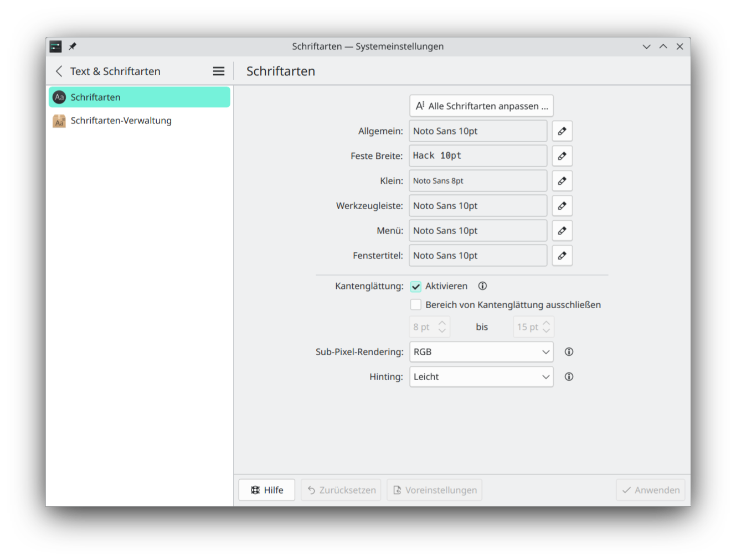Image resolution: width=736 pixels, height=560 pixels.
Task: Increase the 15 pt spinbox value
Action: click(546, 323)
